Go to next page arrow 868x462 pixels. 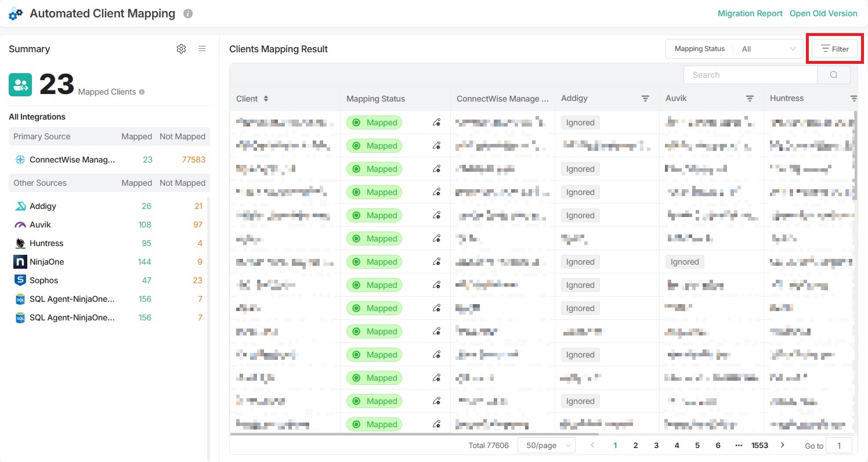point(782,445)
